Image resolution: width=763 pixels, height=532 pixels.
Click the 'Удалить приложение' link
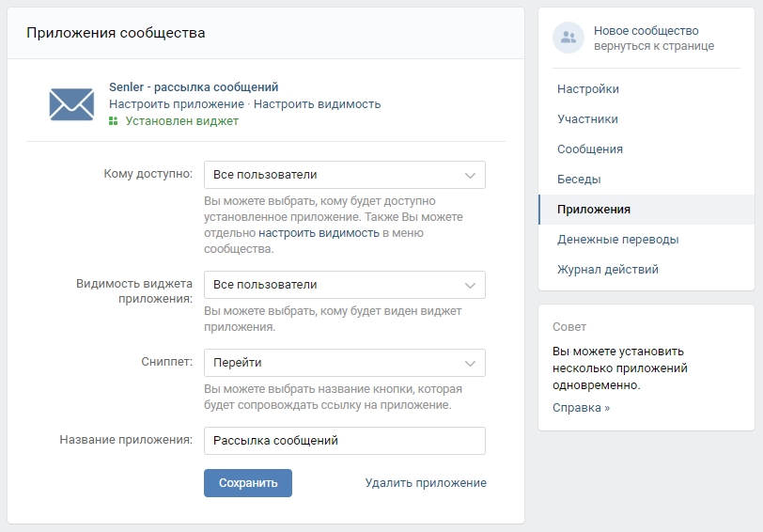(x=426, y=483)
